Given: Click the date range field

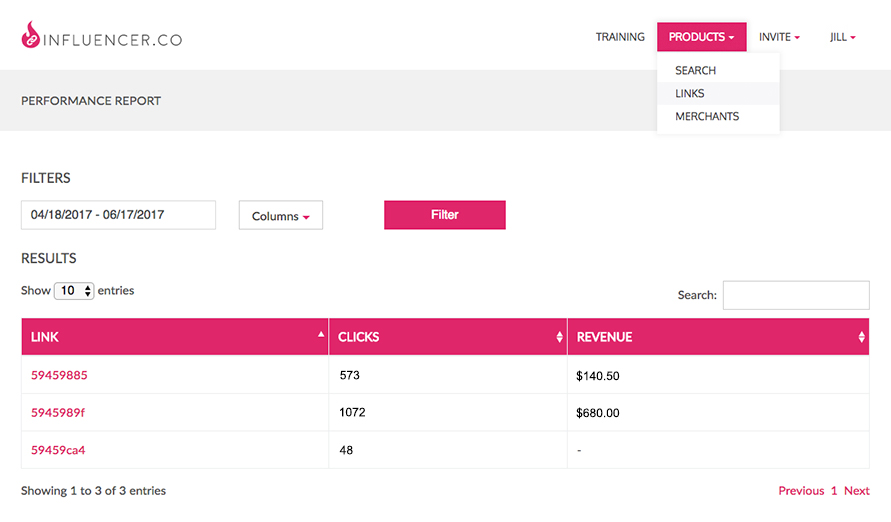Looking at the screenshot, I should (x=118, y=215).
